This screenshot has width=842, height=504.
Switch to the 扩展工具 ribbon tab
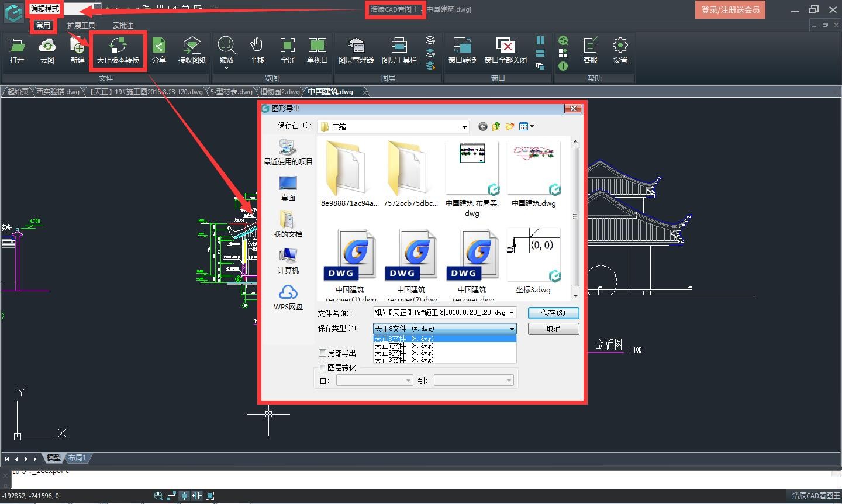click(81, 25)
